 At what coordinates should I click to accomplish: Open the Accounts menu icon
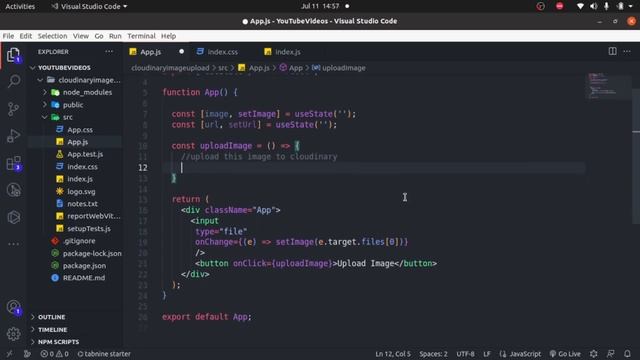[x=13, y=307]
